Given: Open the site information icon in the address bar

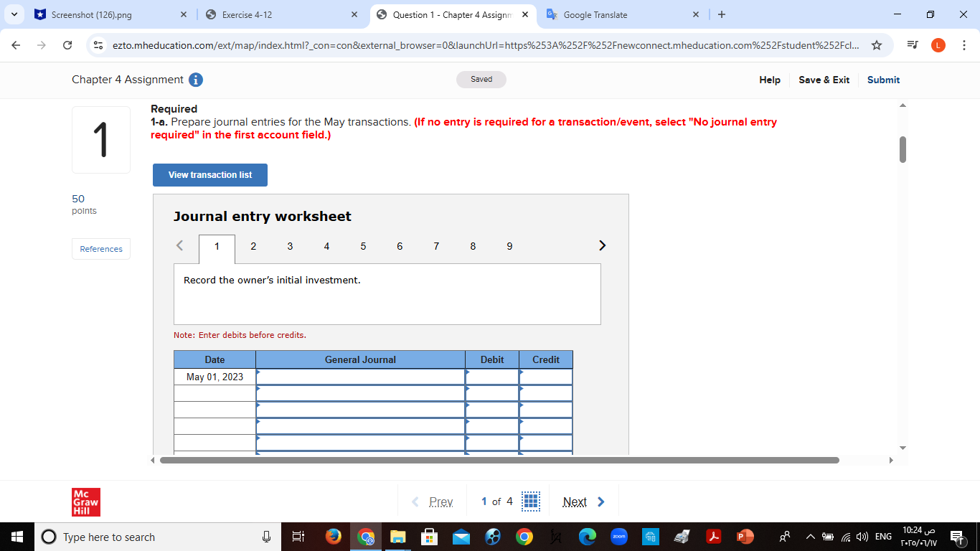Looking at the screenshot, I should (99, 45).
